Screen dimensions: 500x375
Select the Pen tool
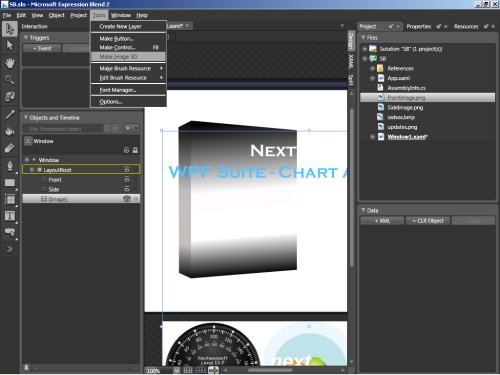10,166
